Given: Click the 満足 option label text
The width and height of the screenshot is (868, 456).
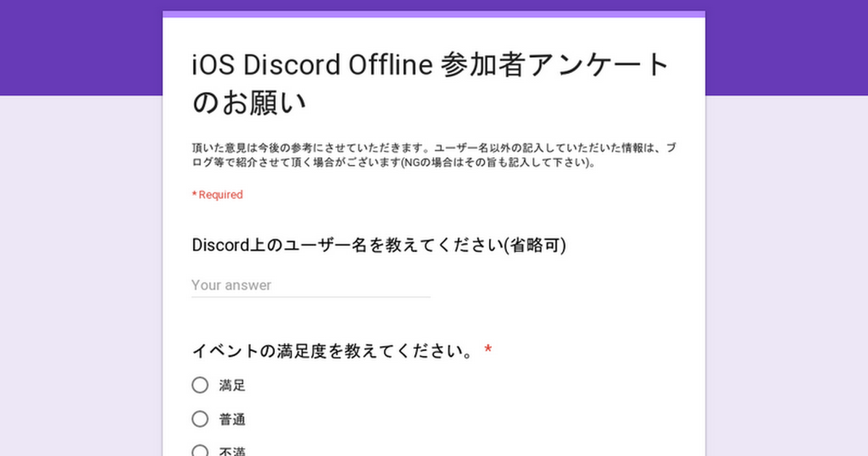Looking at the screenshot, I should pos(232,386).
